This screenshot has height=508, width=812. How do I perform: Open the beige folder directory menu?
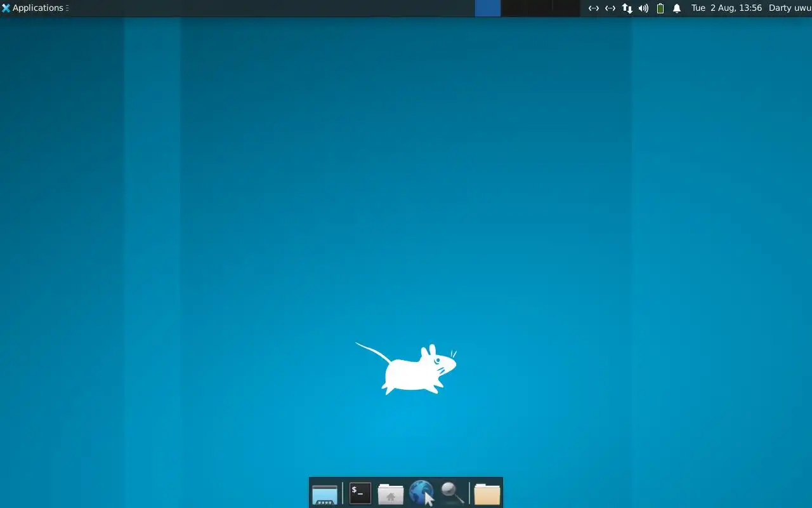(x=487, y=493)
